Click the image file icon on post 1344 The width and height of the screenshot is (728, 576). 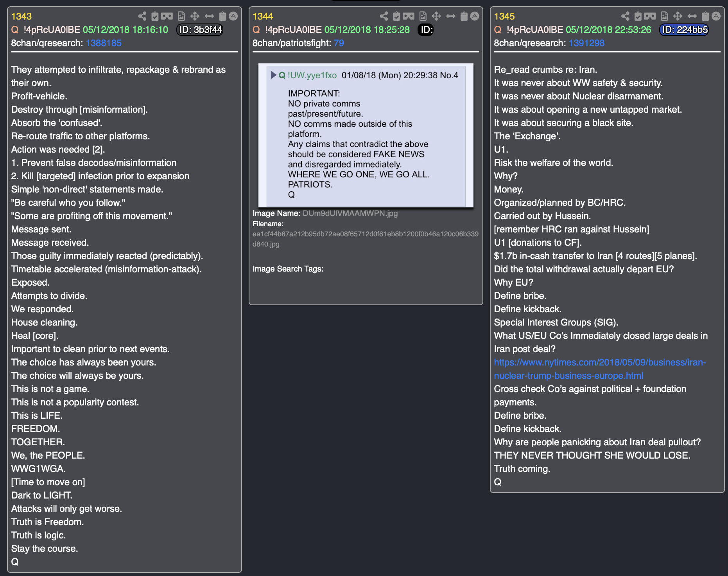[x=423, y=16]
